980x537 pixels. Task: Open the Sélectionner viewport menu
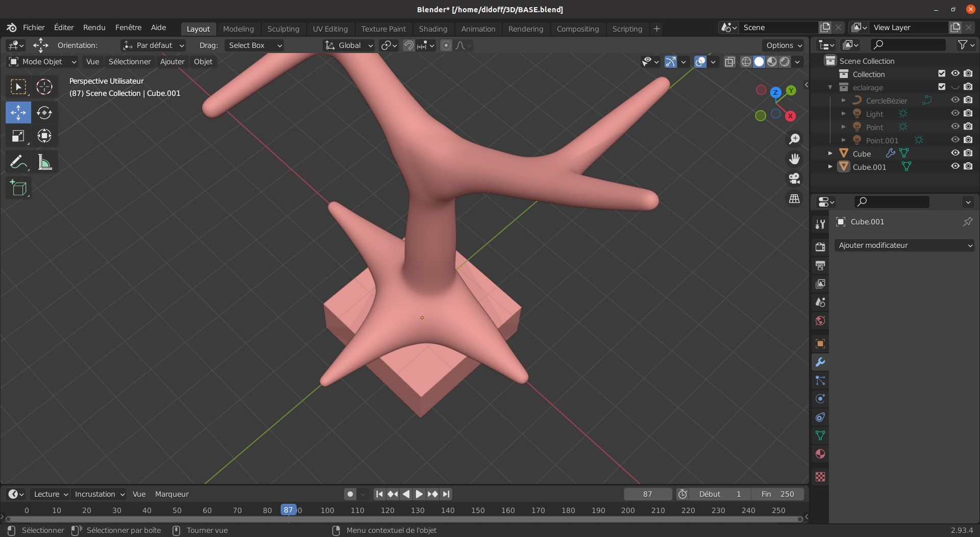click(x=130, y=62)
